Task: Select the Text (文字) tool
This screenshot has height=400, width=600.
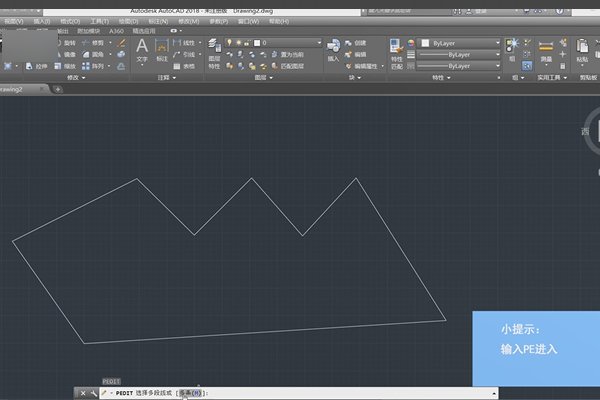Action: coord(142,51)
